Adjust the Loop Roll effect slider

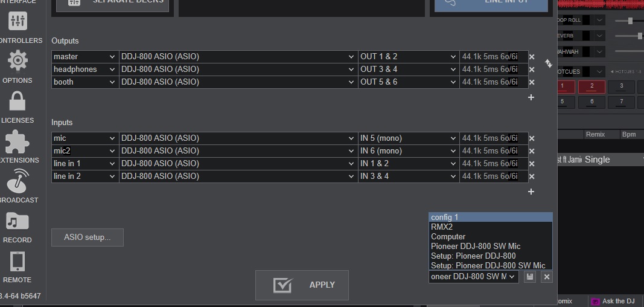click(x=630, y=21)
